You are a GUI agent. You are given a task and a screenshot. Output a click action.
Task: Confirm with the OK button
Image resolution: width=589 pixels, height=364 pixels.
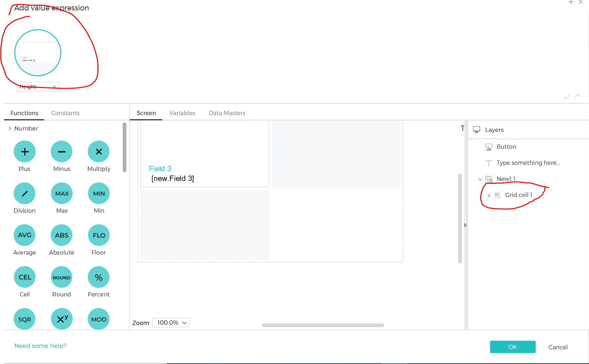pos(512,347)
